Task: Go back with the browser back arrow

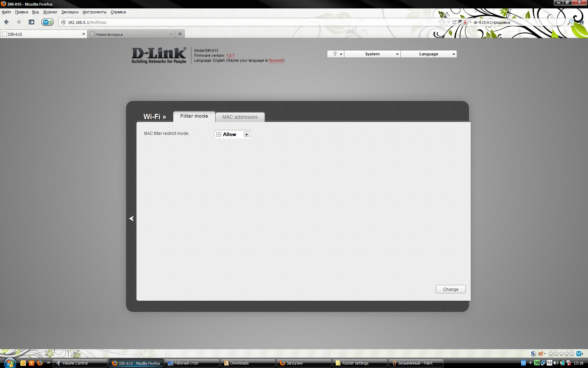Action: coord(6,22)
